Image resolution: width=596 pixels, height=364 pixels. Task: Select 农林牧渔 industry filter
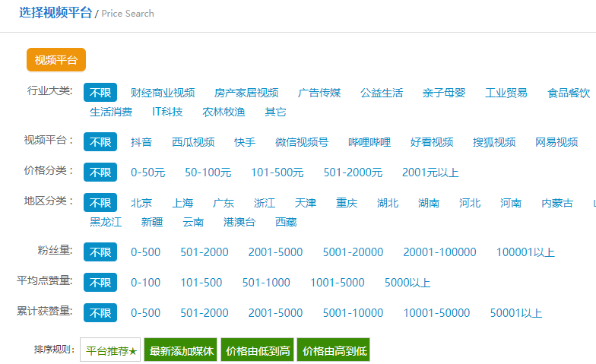(x=223, y=112)
